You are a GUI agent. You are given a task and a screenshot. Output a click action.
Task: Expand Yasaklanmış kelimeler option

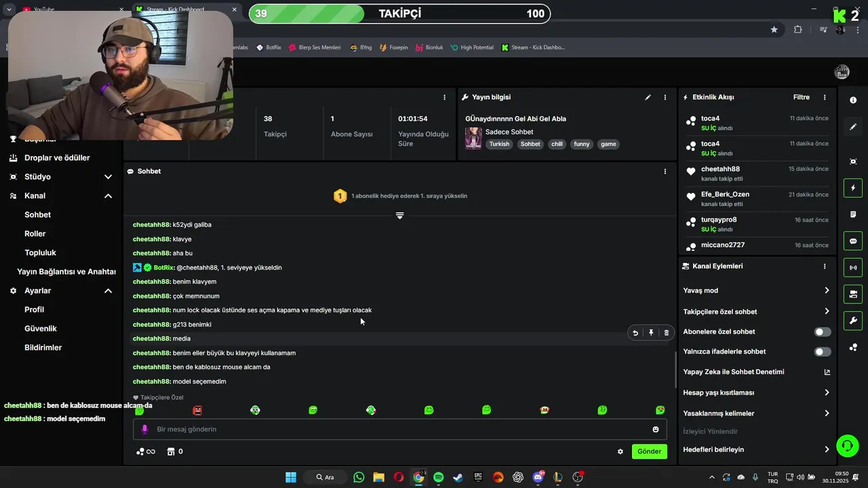coord(757,413)
